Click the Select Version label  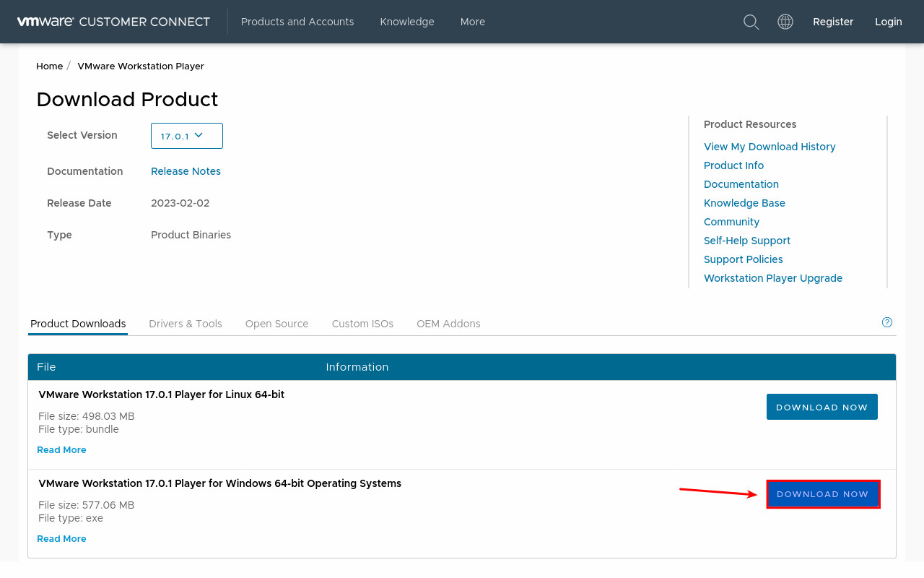point(82,135)
